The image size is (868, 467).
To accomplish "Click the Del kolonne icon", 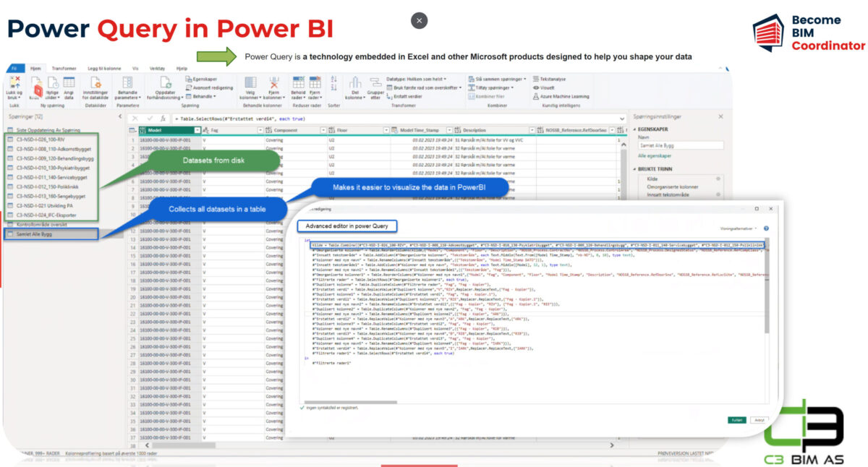I will (x=354, y=82).
